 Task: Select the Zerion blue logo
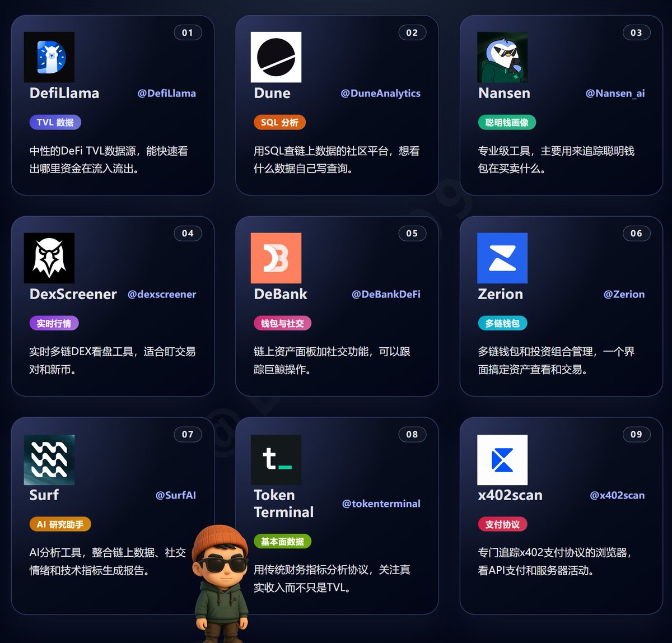pos(502,258)
